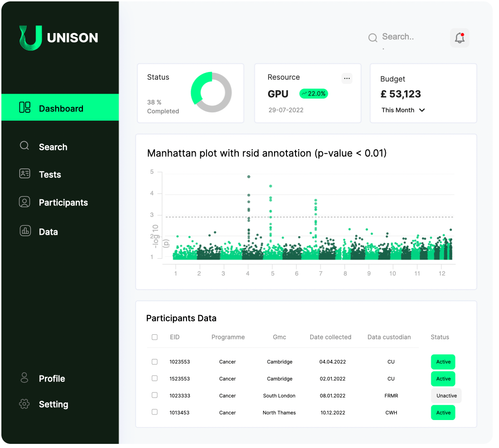Select the Participants icon in sidebar

24,202
